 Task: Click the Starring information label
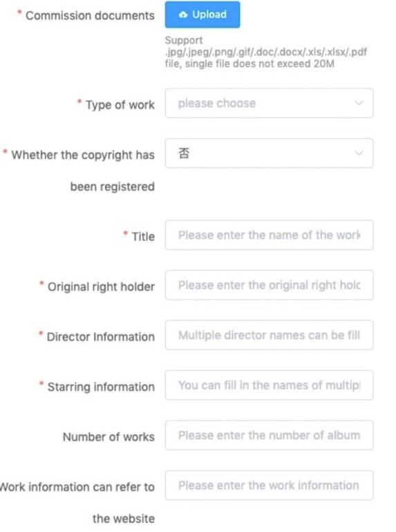[101, 387]
